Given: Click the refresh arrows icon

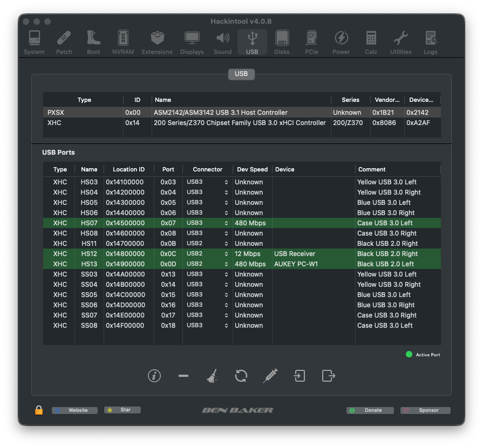Looking at the screenshot, I should [x=241, y=376].
